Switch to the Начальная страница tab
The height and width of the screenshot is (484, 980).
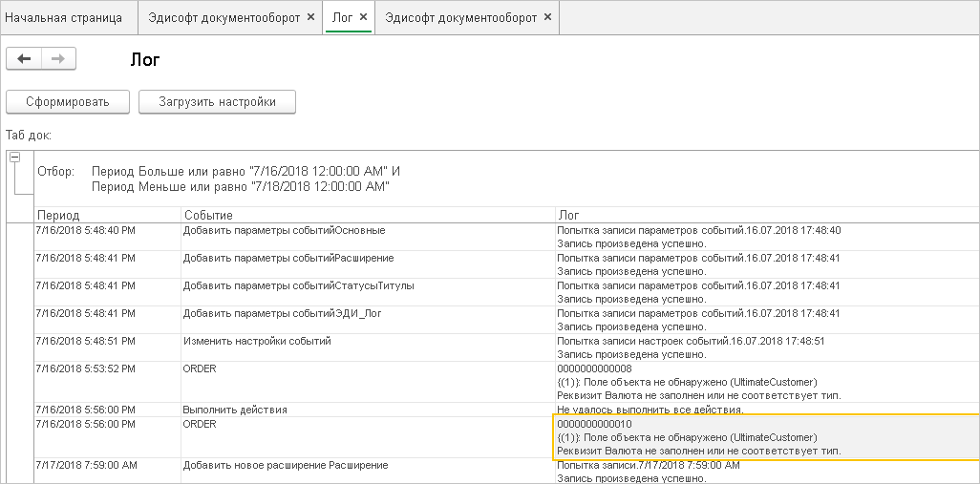coord(63,18)
